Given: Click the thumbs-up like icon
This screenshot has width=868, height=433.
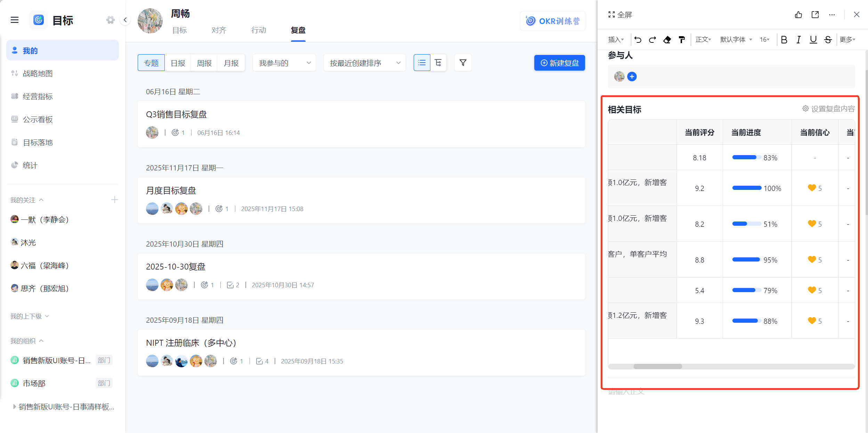Looking at the screenshot, I should tap(798, 15).
